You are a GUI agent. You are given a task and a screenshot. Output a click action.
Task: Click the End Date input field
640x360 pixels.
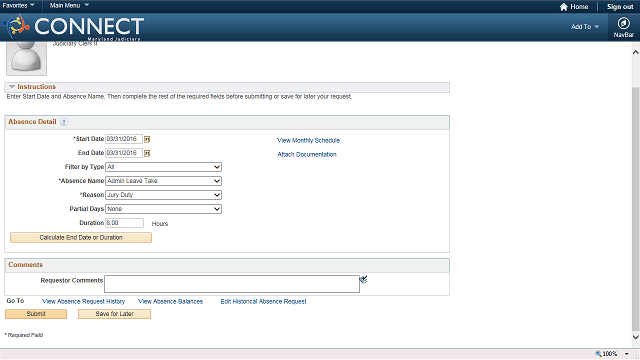point(124,153)
